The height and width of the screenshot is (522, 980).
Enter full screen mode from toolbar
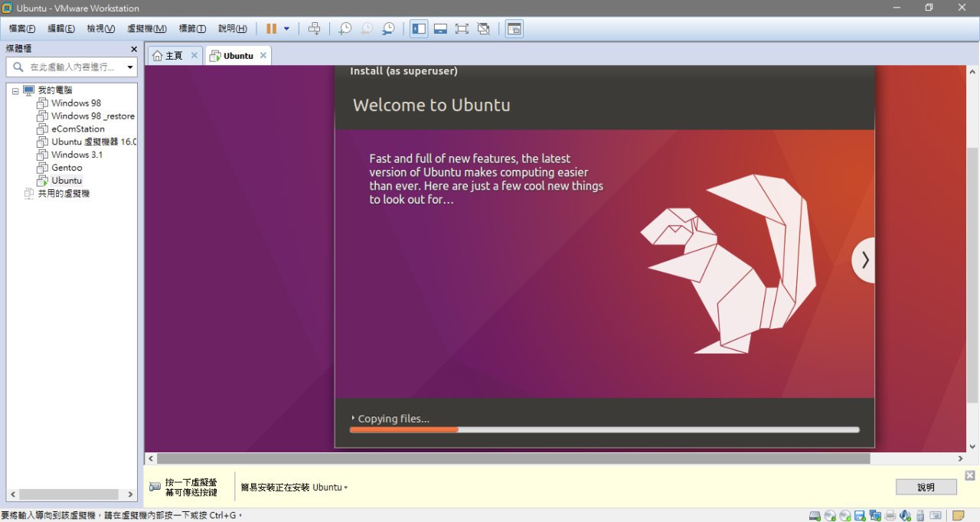462,28
